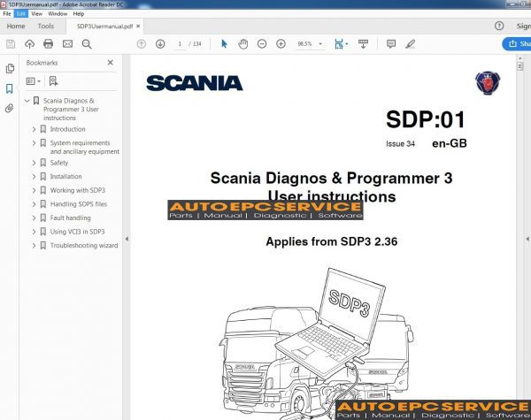Click the fit page view icon
Image resolution: width=531 pixels, height=420 pixels.
click(341, 44)
